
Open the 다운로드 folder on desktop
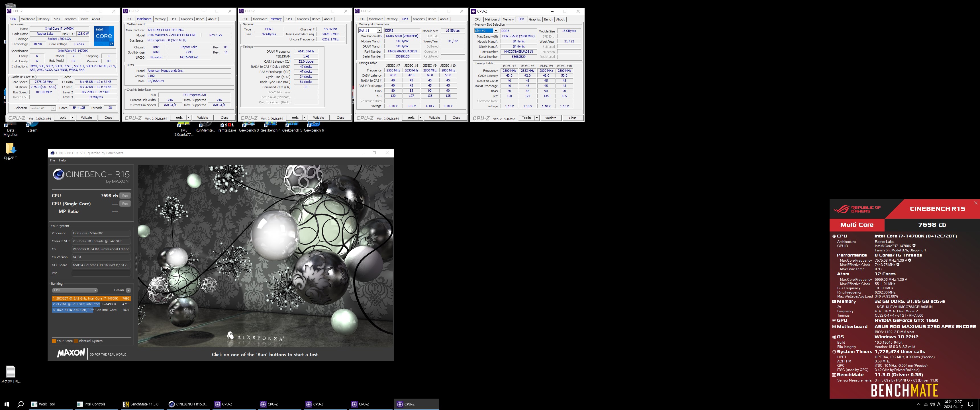point(11,151)
